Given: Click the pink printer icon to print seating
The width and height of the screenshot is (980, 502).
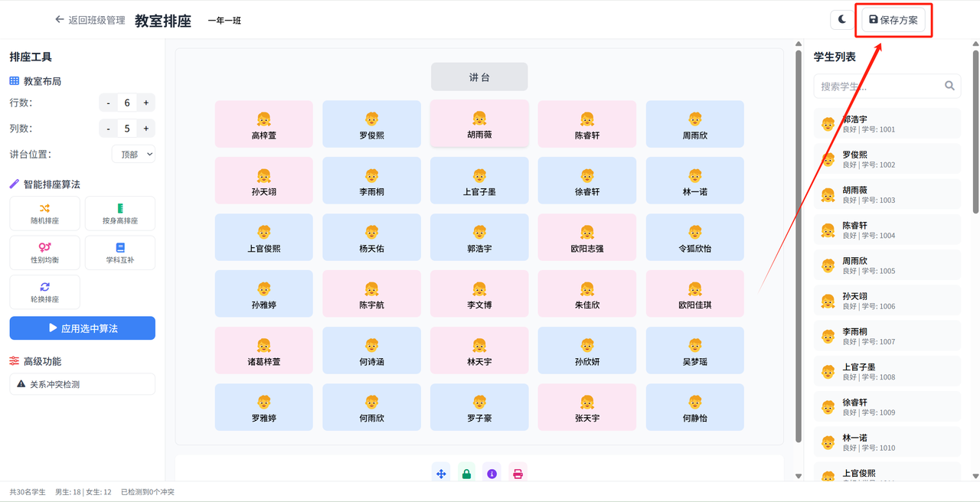Looking at the screenshot, I should pos(518,473).
